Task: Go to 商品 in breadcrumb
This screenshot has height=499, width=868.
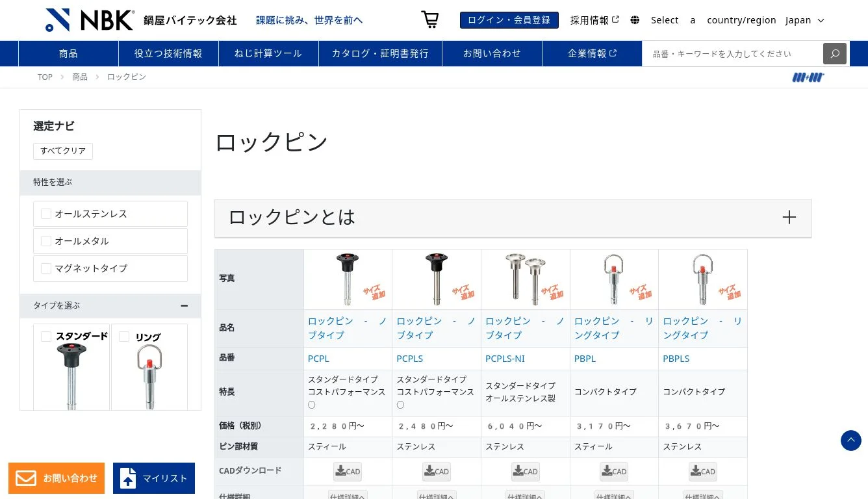Action: [x=80, y=77]
